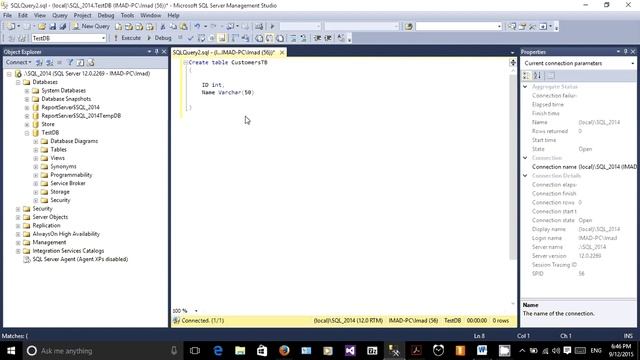Open the Query menu
The width and height of the screenshot is (640, 360).
(x=60, y=15)
